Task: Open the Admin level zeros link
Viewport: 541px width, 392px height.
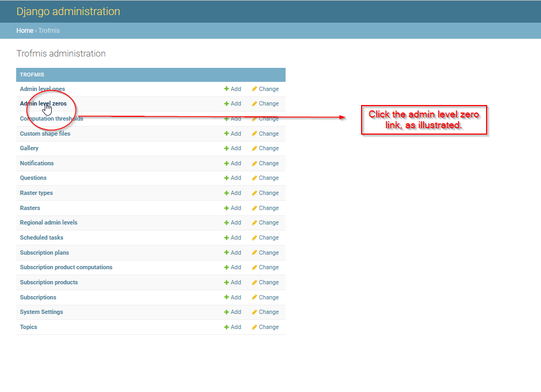Action: tap(43, 103)
